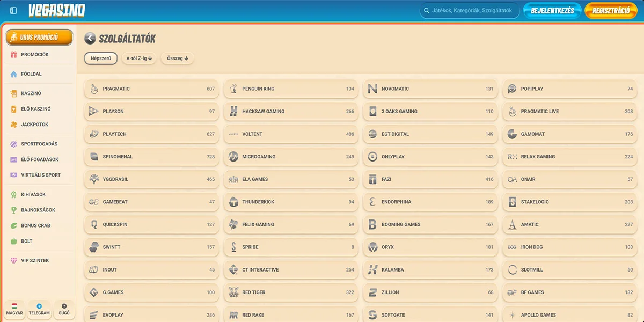This screenshot has height=322, width=644.
Task: Click the Virtuális Sport icon
Action: point(14,175)
